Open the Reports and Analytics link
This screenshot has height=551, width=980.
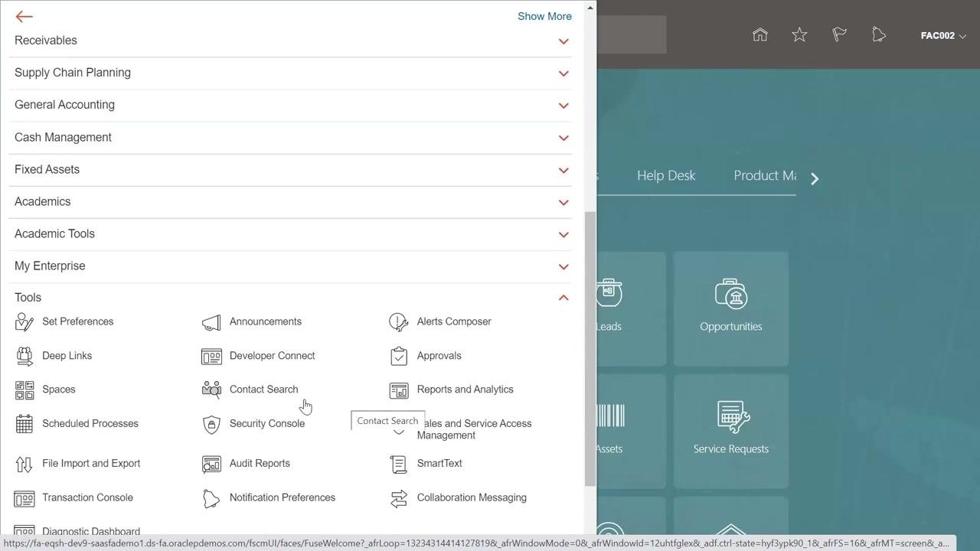[465, 390]
